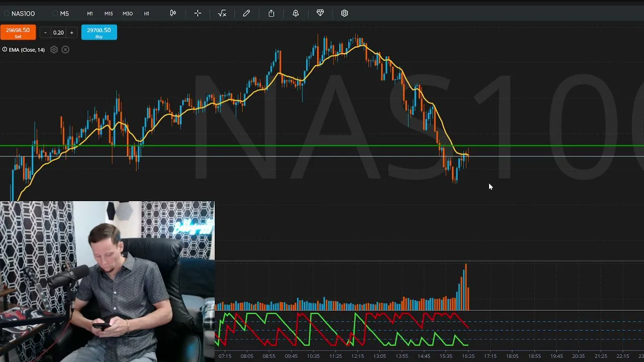The width and height of the screenshot is (644, 362).
Task: Open chart settings gear in toolbar
Action: point(345,13)
